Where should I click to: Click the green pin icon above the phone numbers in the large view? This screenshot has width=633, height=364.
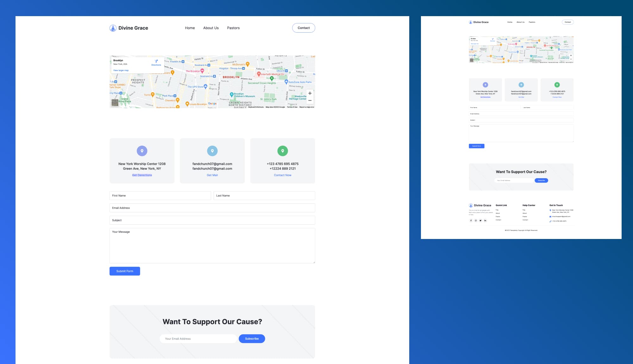283,151
